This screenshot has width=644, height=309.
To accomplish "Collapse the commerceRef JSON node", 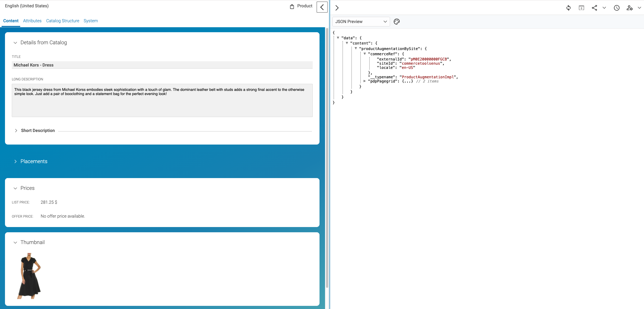I will coord(365,54).
